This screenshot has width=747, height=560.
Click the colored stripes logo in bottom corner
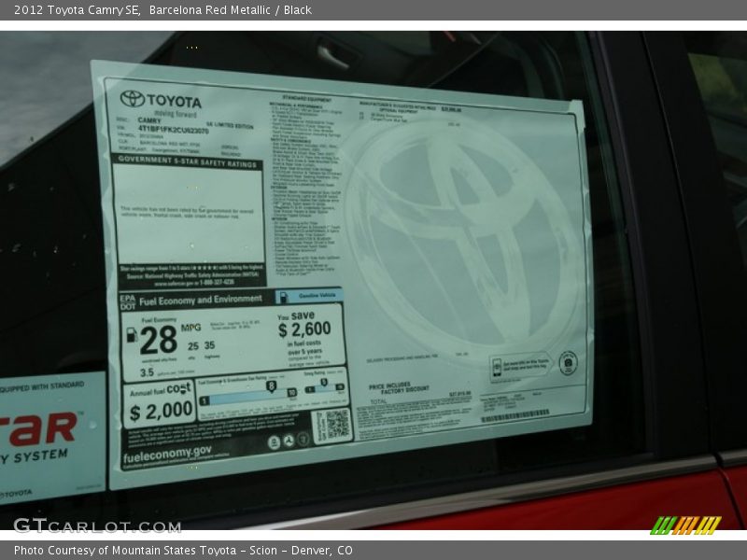[x=685, y=525]
